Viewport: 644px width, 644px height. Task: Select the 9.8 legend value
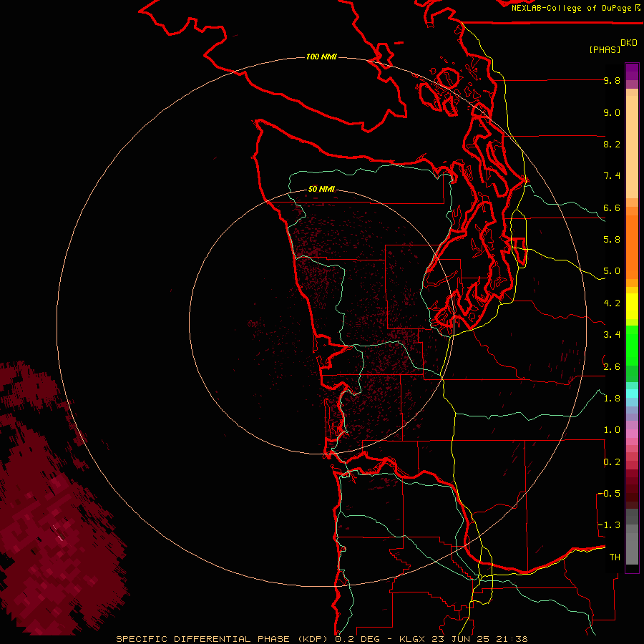coord(612,80)
